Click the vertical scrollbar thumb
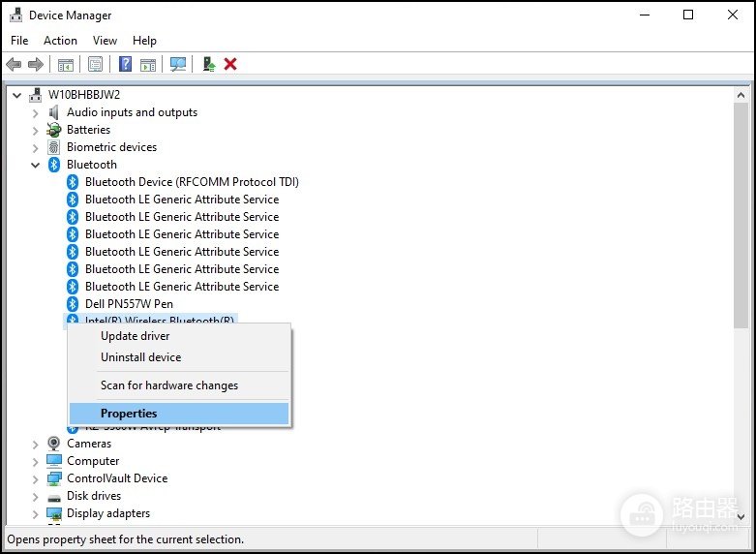Screen dimensions: 756x554 (x=741, y=216)
